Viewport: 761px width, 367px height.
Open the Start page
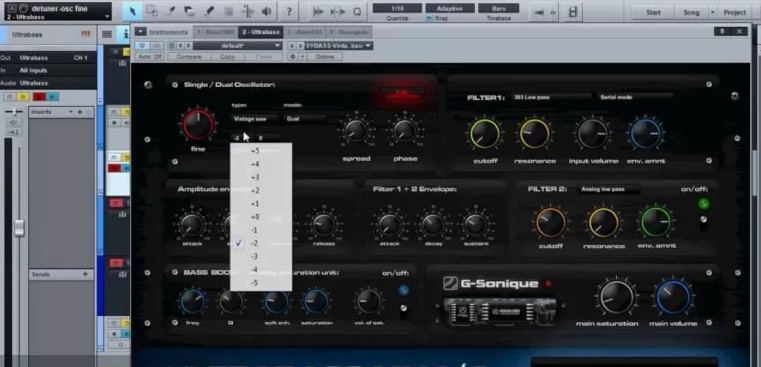653,13
